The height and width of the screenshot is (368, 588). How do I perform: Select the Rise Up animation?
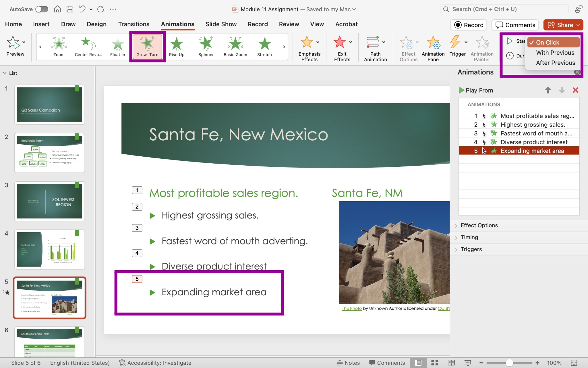pos(177,47)
